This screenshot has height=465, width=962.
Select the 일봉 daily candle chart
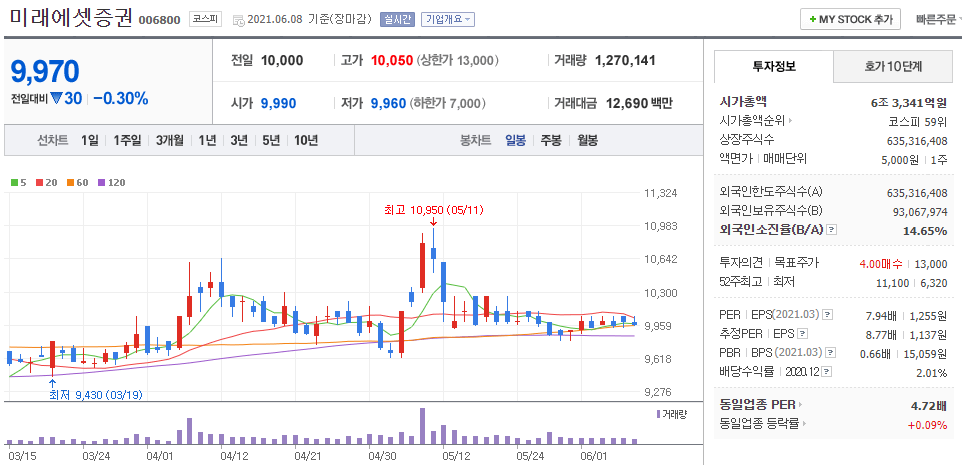515,140
